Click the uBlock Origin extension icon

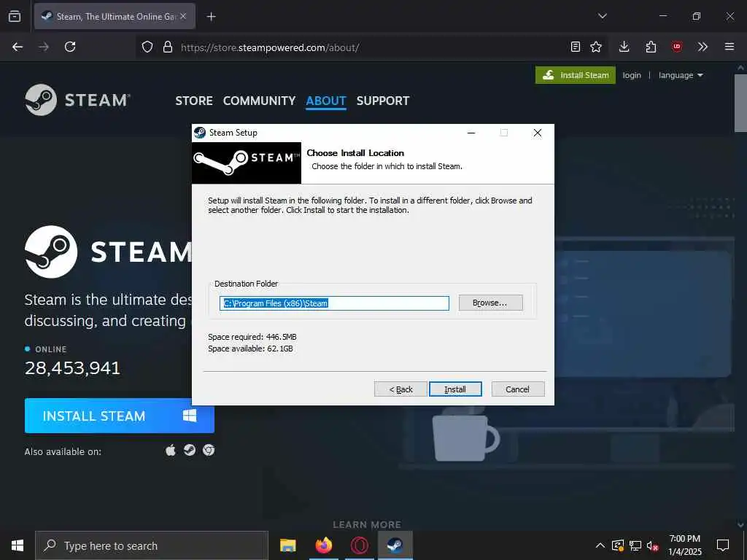click(676, 47)
